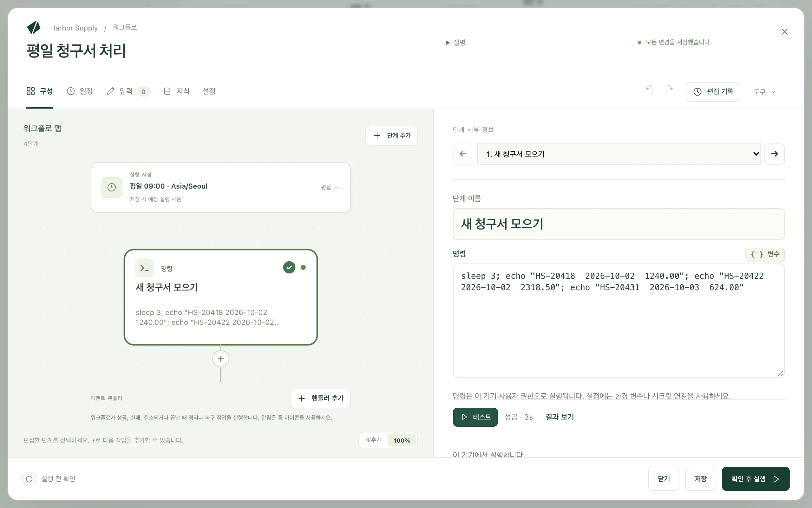
Task: Go to the previous step with left arrow
Action: coord(463,154)
